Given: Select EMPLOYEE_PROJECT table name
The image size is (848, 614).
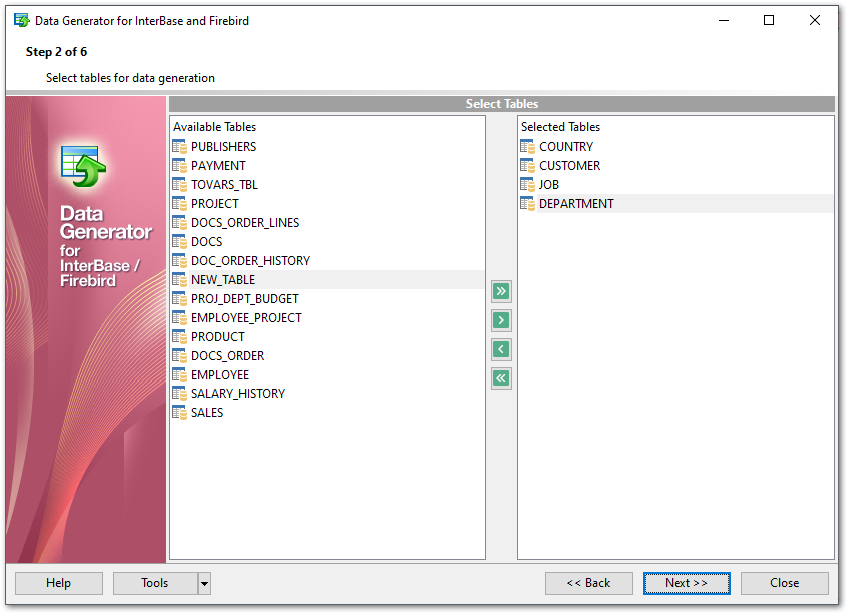Looking at the screenshot, I should [246, 318].
